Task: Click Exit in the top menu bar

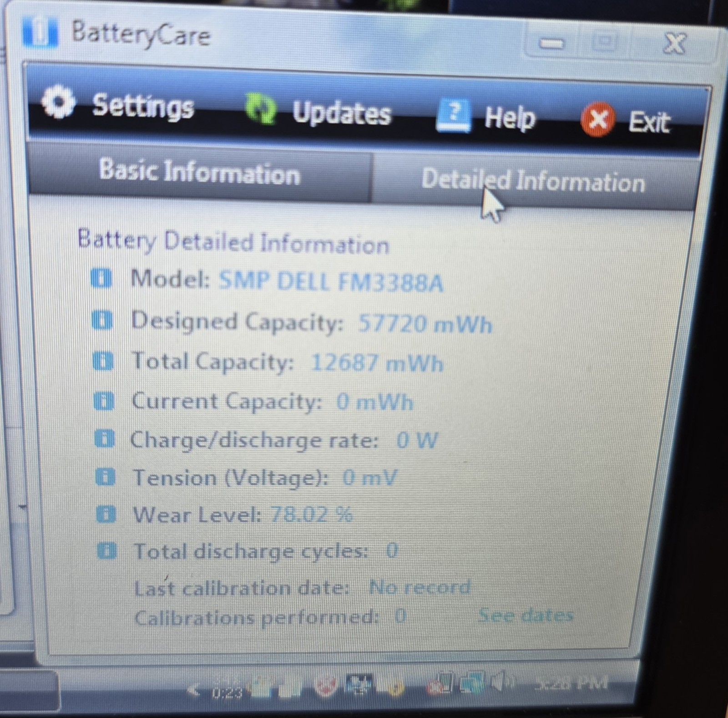Action: click(x=649, y=122)
